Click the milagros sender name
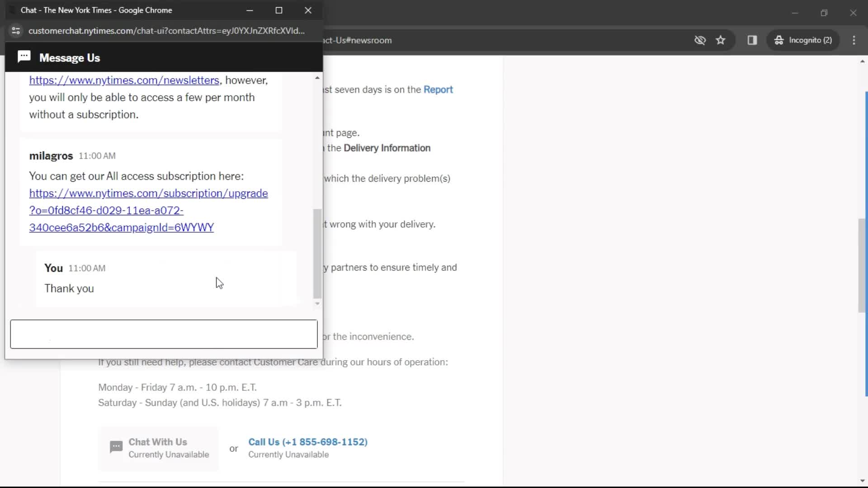 pyautogui.click(x=51, y=156)
